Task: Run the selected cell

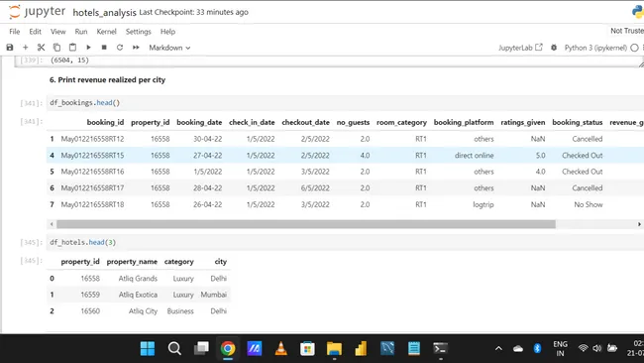Action: coord(88,48)
